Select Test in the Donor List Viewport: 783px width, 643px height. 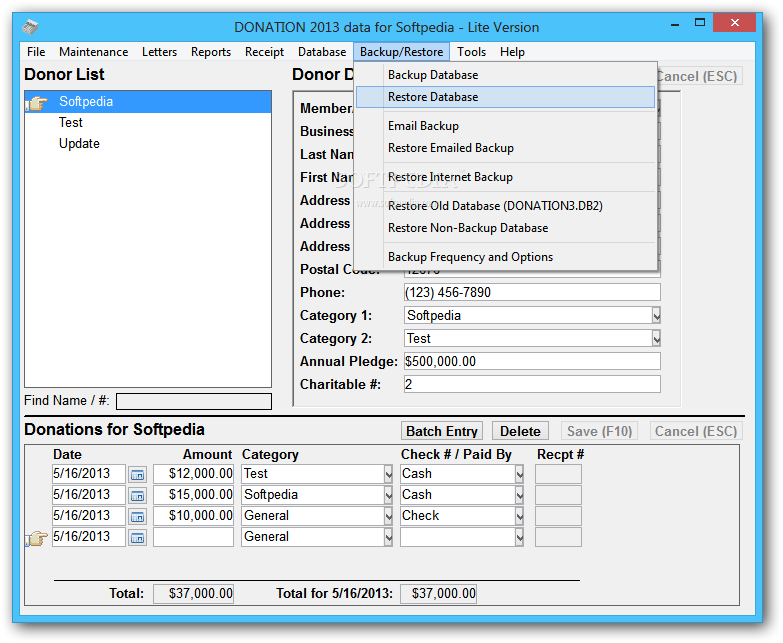148,123
